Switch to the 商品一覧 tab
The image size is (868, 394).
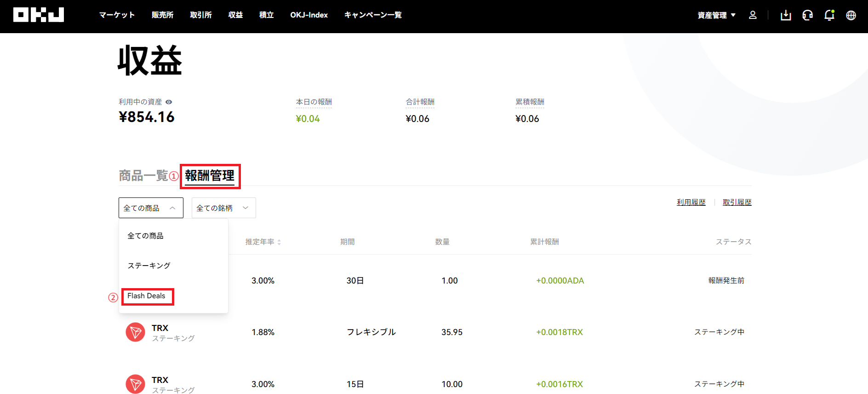coord(143,175)
